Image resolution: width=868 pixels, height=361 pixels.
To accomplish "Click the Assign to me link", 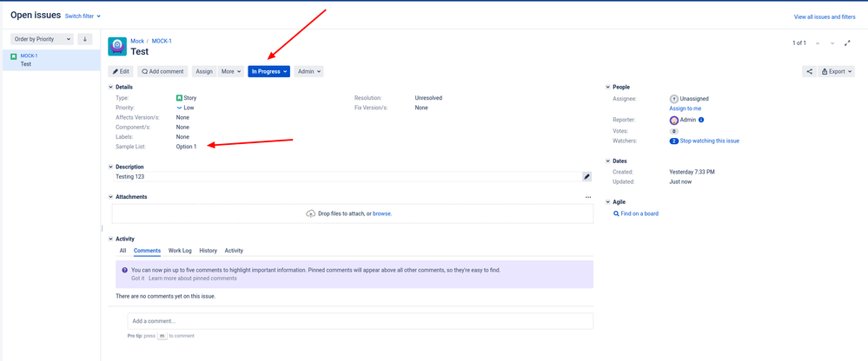I will [686, 108].
